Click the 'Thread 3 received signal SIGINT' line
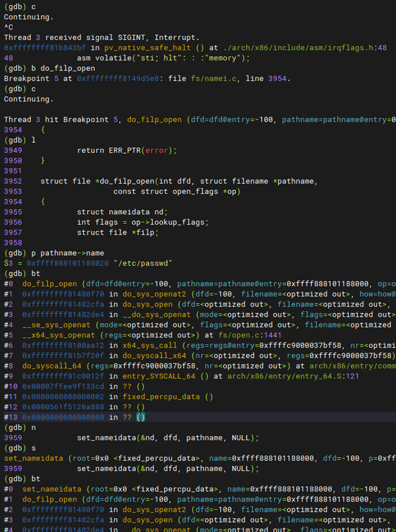Image resolution: width=396 pixels, height=532 pixels. point(102,37)
